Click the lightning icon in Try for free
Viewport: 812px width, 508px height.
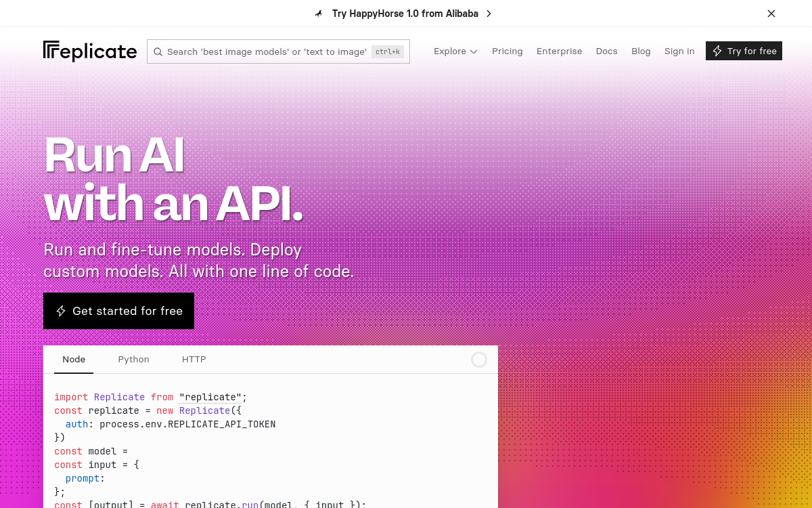pos(717,51)
